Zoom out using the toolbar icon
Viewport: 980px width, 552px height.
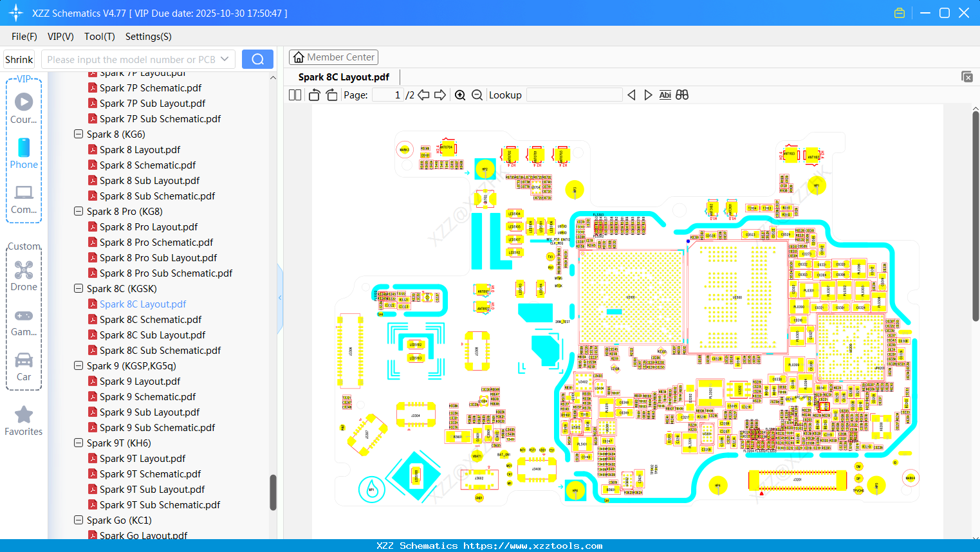point(477,95)
